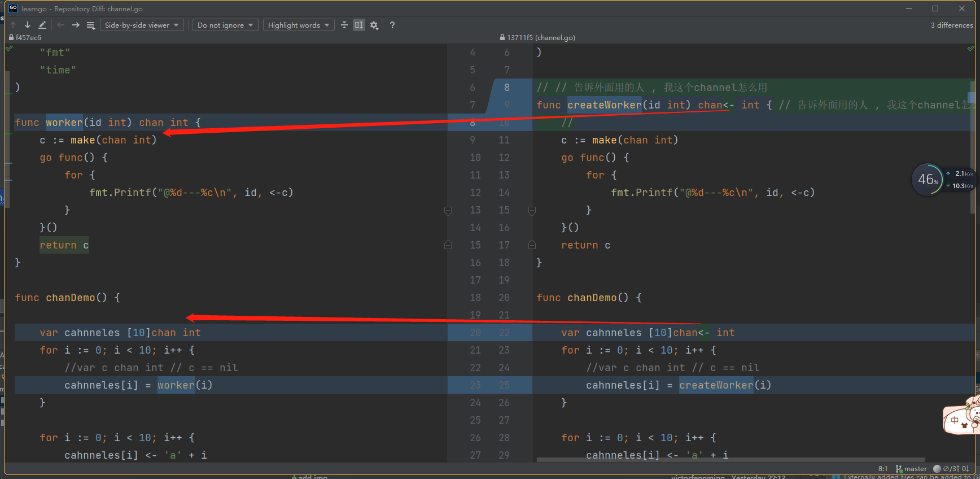Expand the Do not ignore dropdown

pos(225,25)
